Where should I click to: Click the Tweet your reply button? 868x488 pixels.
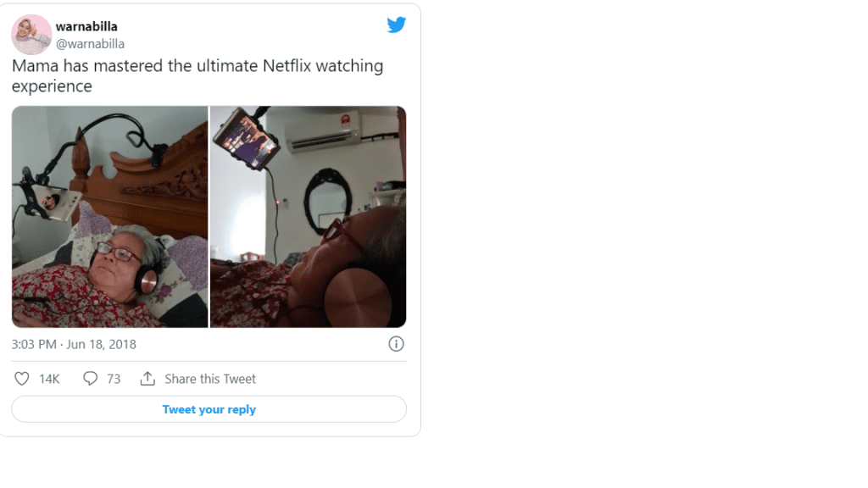point(209,409)
